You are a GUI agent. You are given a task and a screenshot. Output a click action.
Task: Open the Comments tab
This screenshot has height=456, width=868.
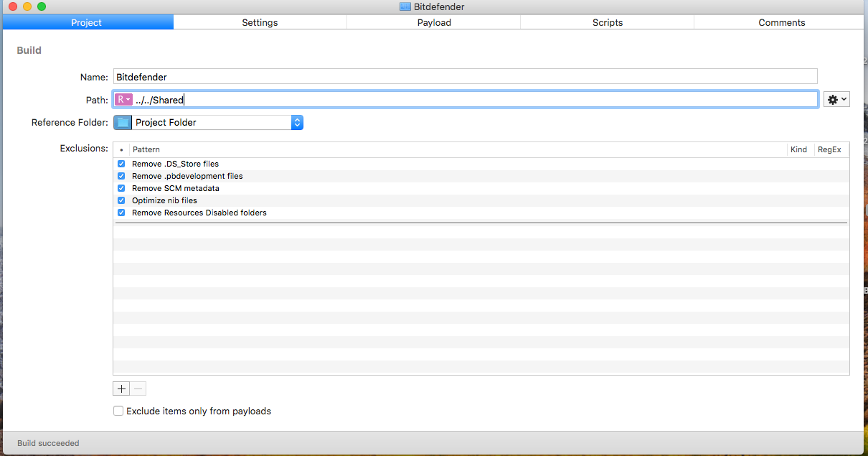click(781, 22)
